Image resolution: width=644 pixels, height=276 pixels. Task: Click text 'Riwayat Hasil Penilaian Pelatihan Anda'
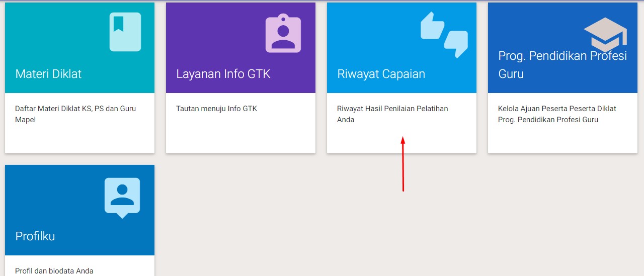click(392, 114)
